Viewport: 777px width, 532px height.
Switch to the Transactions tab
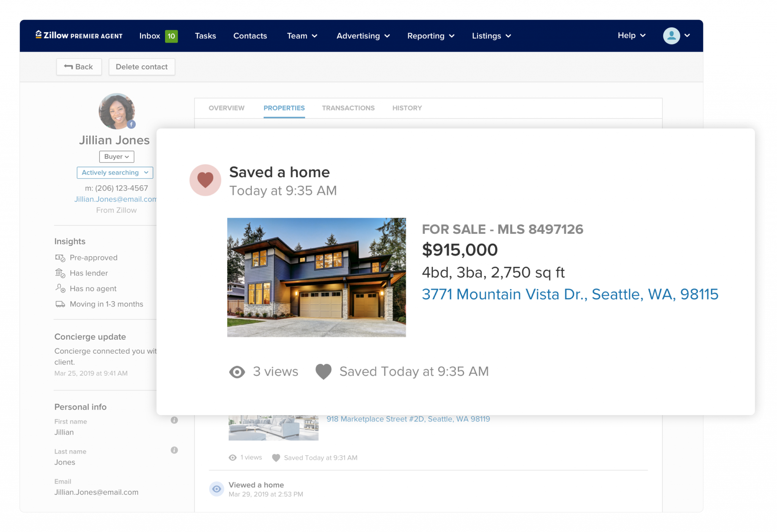point(348,107)
